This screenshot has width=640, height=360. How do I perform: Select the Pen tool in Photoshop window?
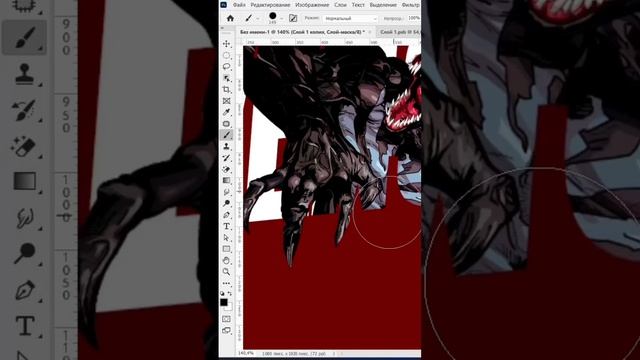click(x=227, y=215)
